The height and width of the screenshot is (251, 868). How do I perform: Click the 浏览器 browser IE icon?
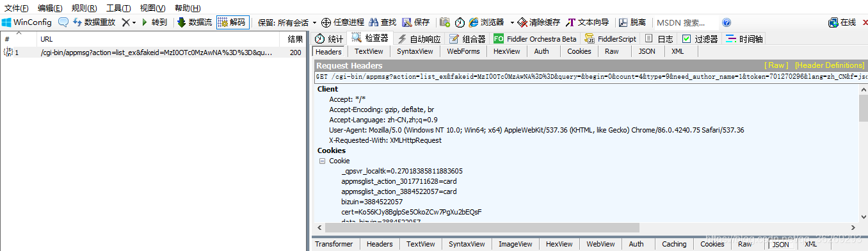(474, 22)
